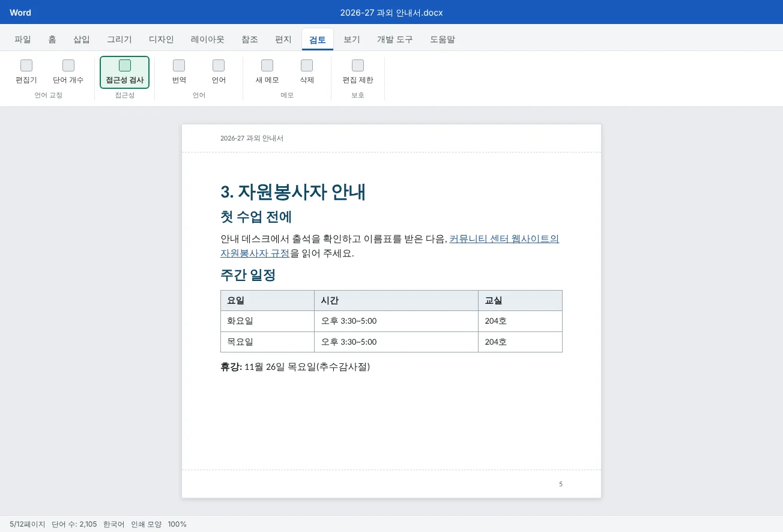The height and width of the screenshot is (532, 783).
Task: Click the 첫 수업 전에 subheading
Action: pos(256,217)
